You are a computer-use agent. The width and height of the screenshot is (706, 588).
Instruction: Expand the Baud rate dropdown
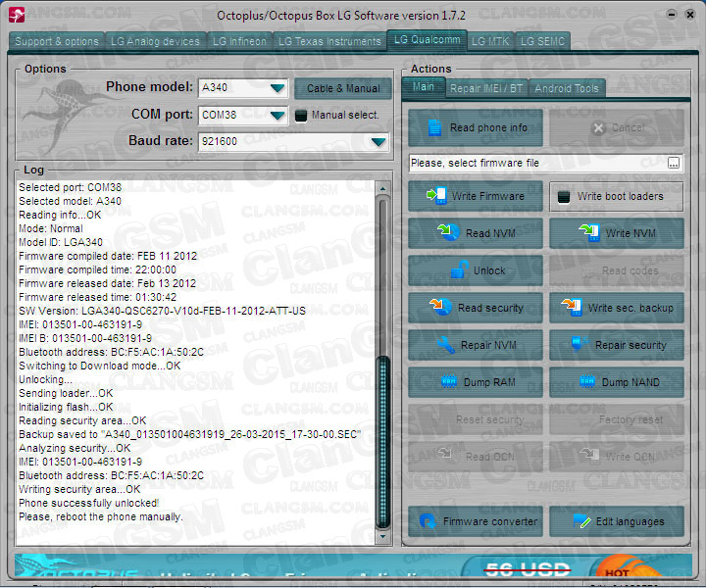(x=378, y=142)
